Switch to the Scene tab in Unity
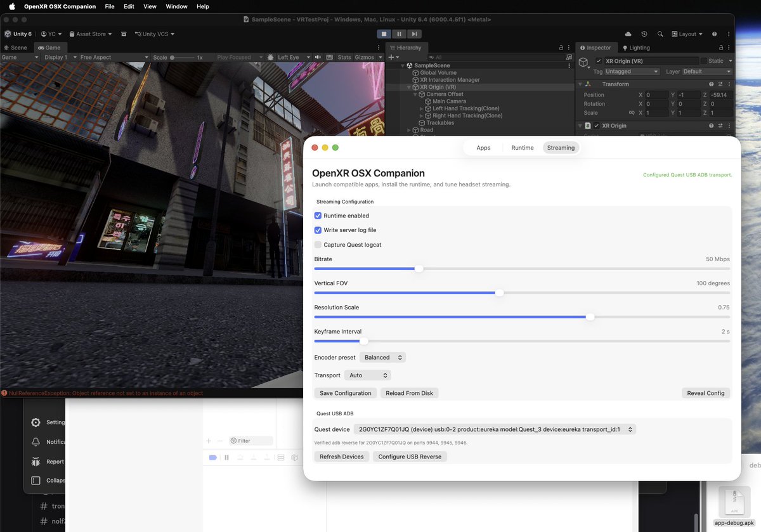Viewport: 761px width, 532px height. pyautogui.click(x=16, y=48)
